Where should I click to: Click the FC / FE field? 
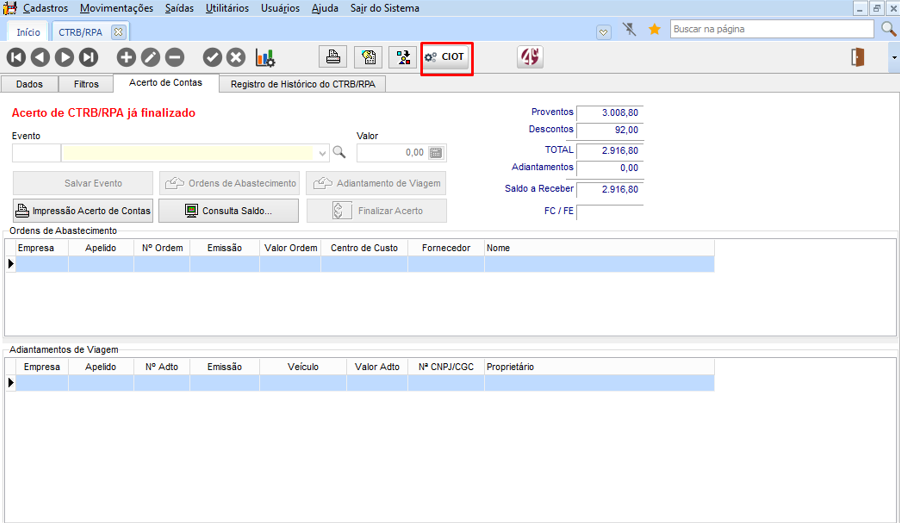(x=610, y=212)
